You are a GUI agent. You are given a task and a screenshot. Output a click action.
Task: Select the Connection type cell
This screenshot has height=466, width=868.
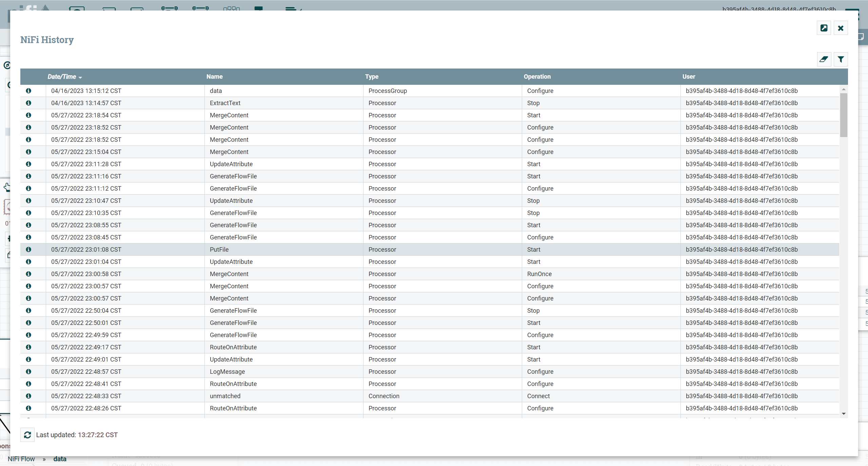pyautogui.click(x=442, y=396)
